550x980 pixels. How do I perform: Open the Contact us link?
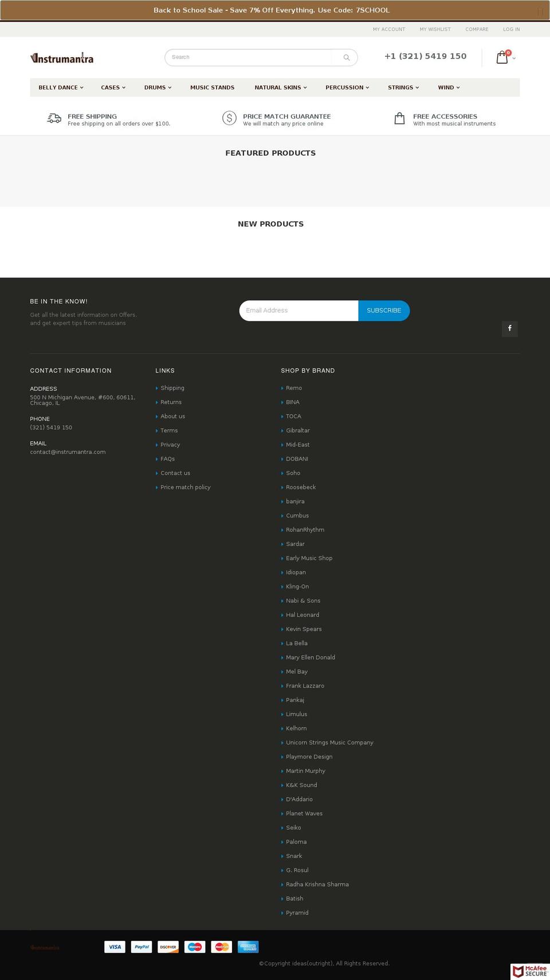pyautogui.click(x=175, y=473)
